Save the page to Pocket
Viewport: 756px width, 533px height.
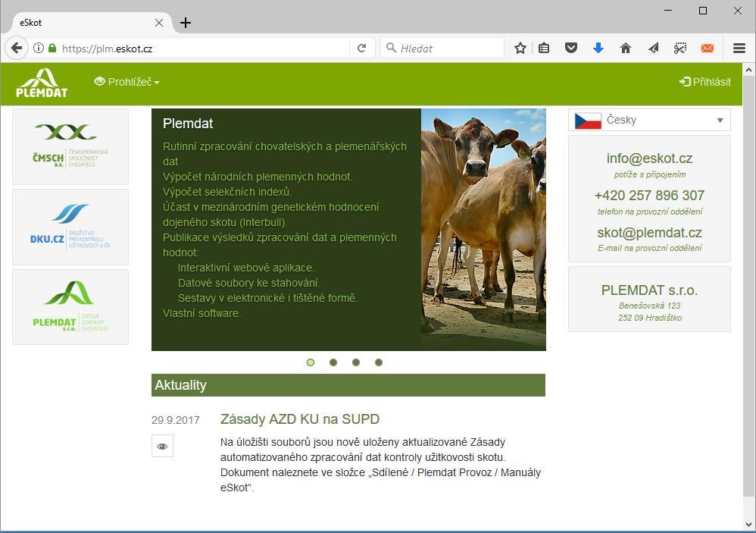(571, 49)
